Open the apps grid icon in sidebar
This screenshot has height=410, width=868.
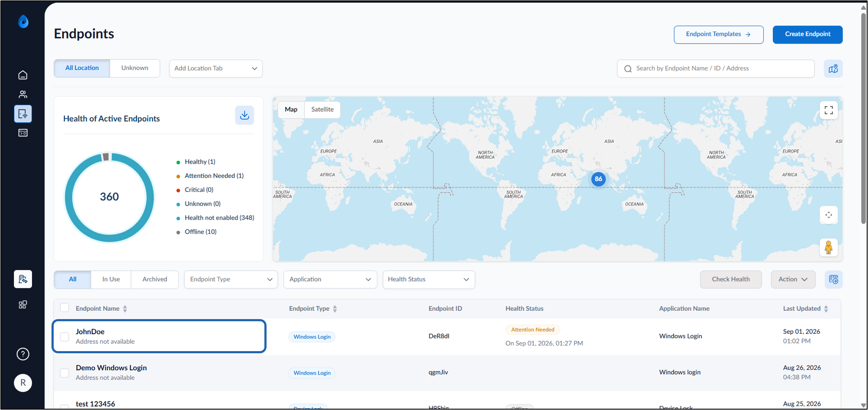click(x=23, y=305)
